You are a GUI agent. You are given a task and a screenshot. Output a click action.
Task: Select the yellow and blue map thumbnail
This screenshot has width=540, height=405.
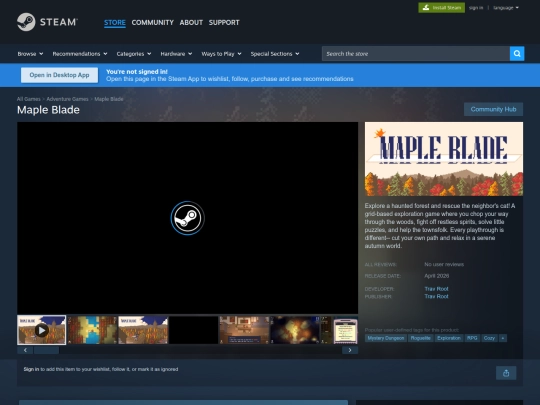pos(92,330)
